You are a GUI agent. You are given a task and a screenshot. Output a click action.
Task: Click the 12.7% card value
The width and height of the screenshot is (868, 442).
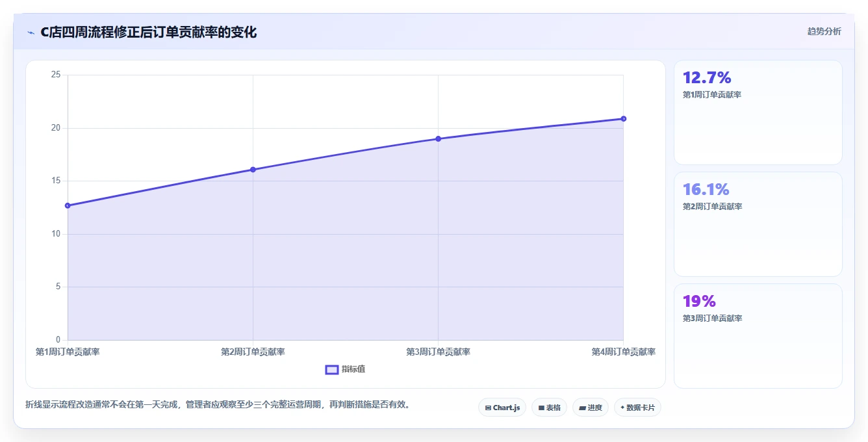tap(707, 77)
